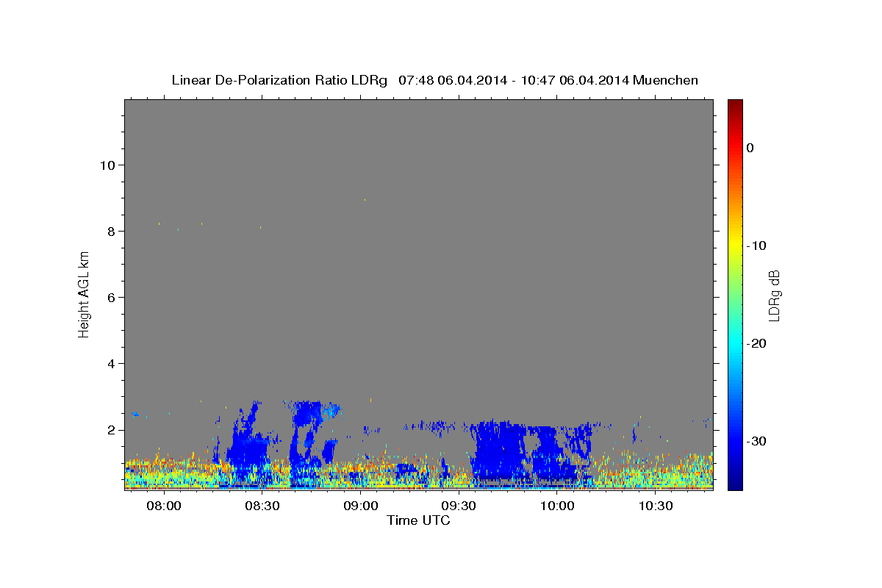Click the blue -30 dB colorbar region
Image resolution: width=882 pixels, height=588 pixels.
[735, 441]
